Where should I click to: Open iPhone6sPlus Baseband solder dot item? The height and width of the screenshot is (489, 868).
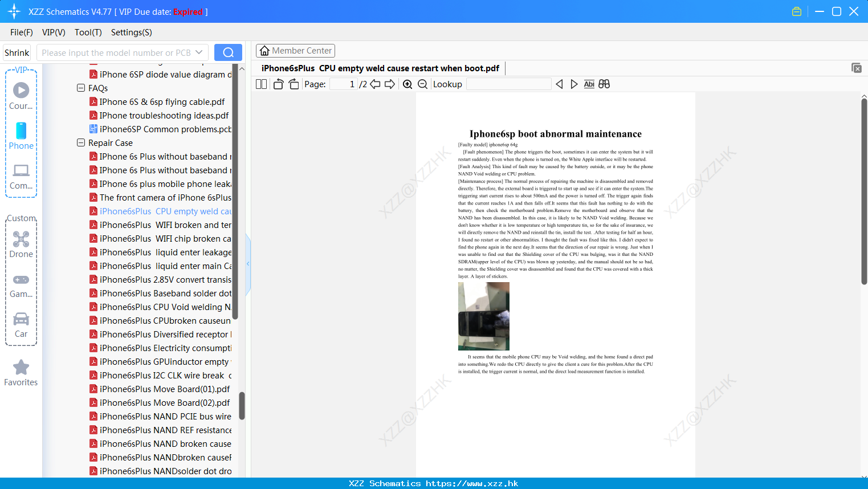pos(161,294)
